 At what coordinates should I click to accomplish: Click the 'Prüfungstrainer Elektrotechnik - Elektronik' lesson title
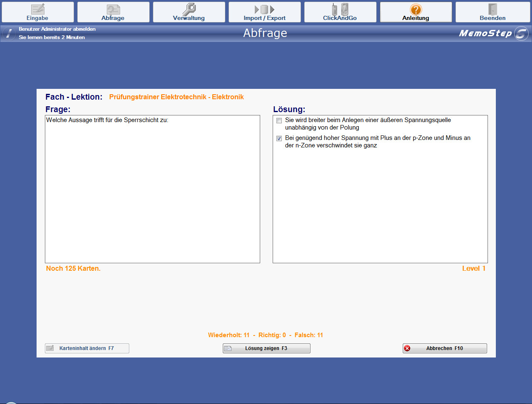point(176,97)
